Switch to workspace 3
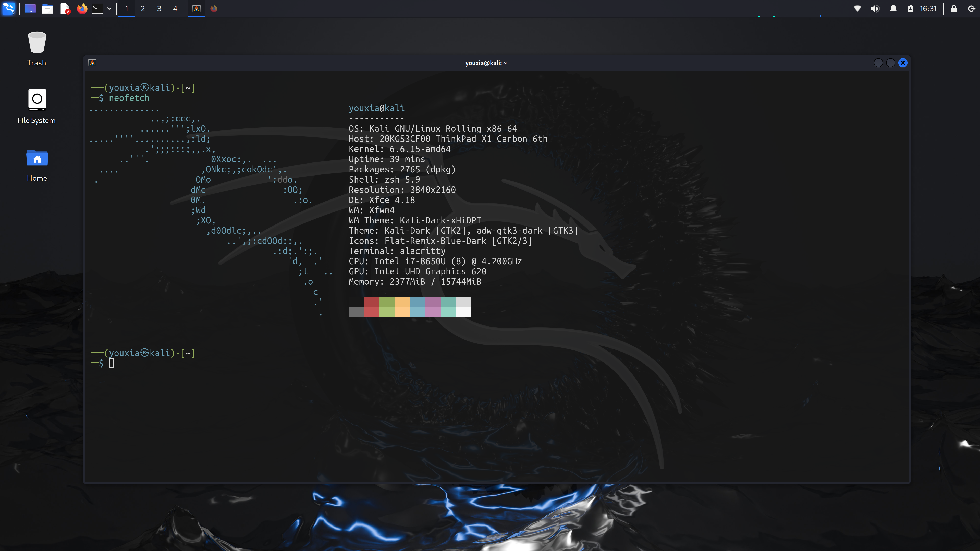 click(x=159, y=8)
